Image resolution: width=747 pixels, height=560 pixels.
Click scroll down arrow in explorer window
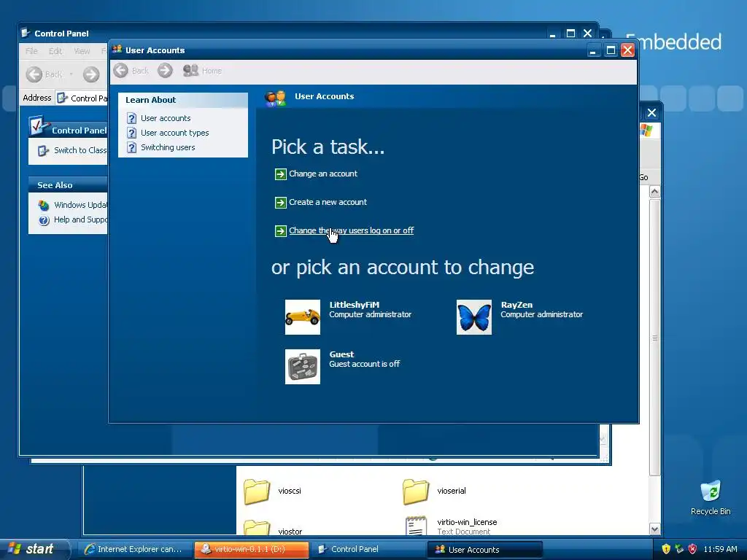coord(654,529)
